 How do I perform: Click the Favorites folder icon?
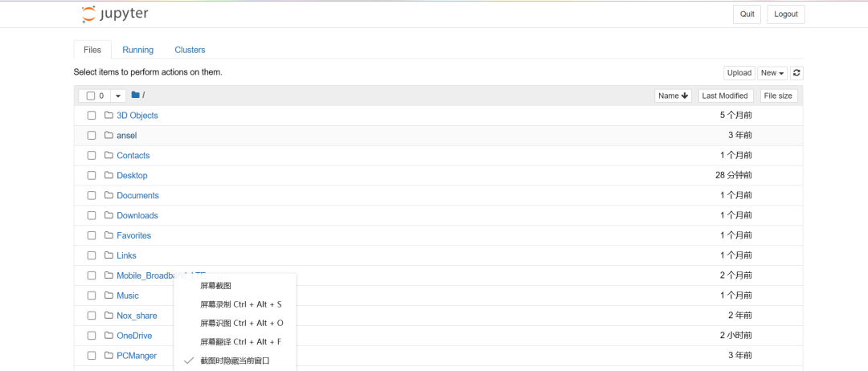pos(108,235)
